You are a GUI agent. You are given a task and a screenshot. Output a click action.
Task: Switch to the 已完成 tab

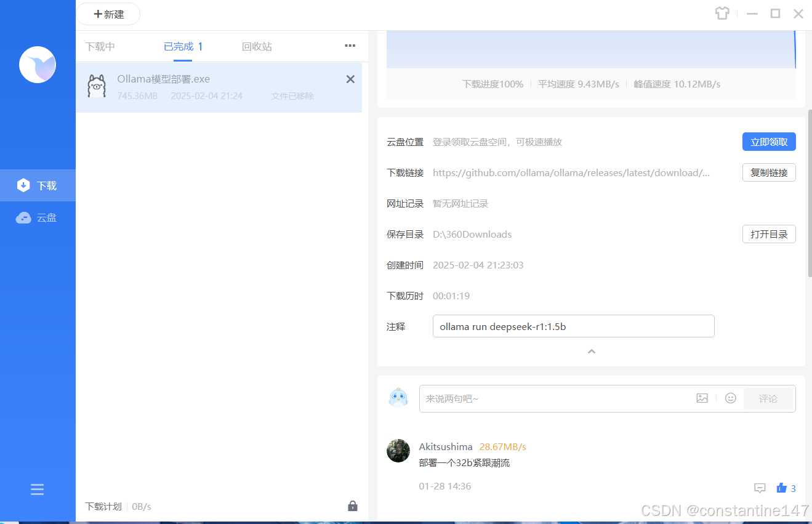coord(183,46)
